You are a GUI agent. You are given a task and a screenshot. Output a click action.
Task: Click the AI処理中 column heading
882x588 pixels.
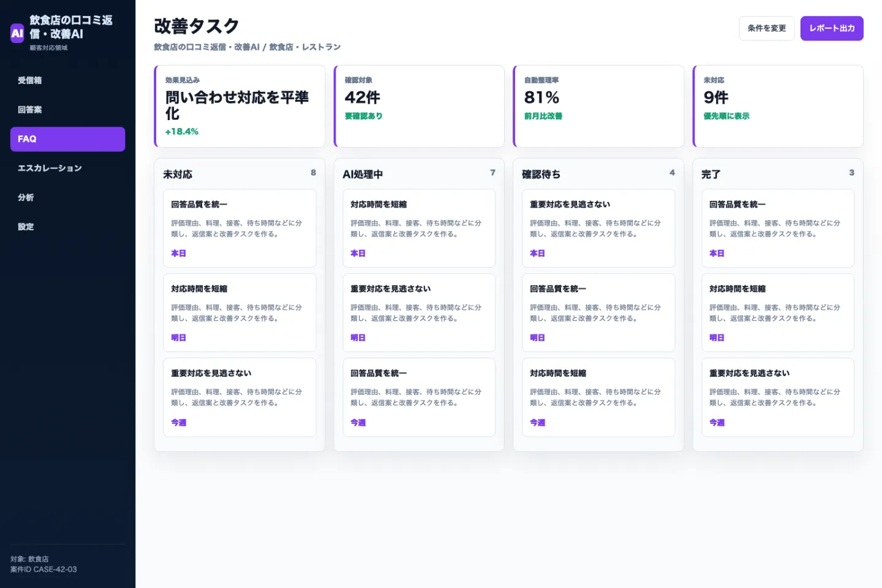(363, 175)
